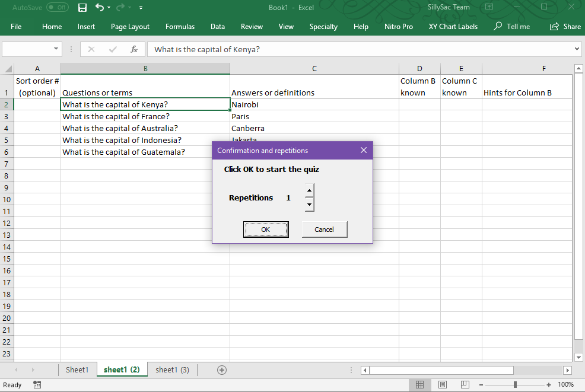Click the zoom out minus button
This screenshot has width=585, height=392.
point(481,384)
